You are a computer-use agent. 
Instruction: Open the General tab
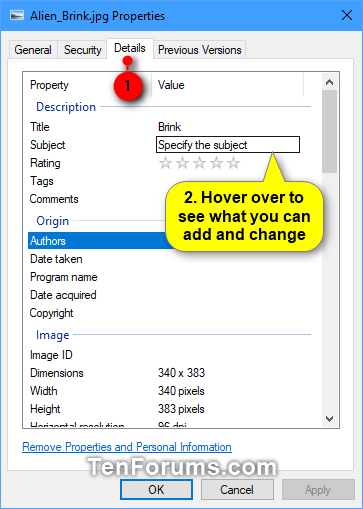click(33, 50)
